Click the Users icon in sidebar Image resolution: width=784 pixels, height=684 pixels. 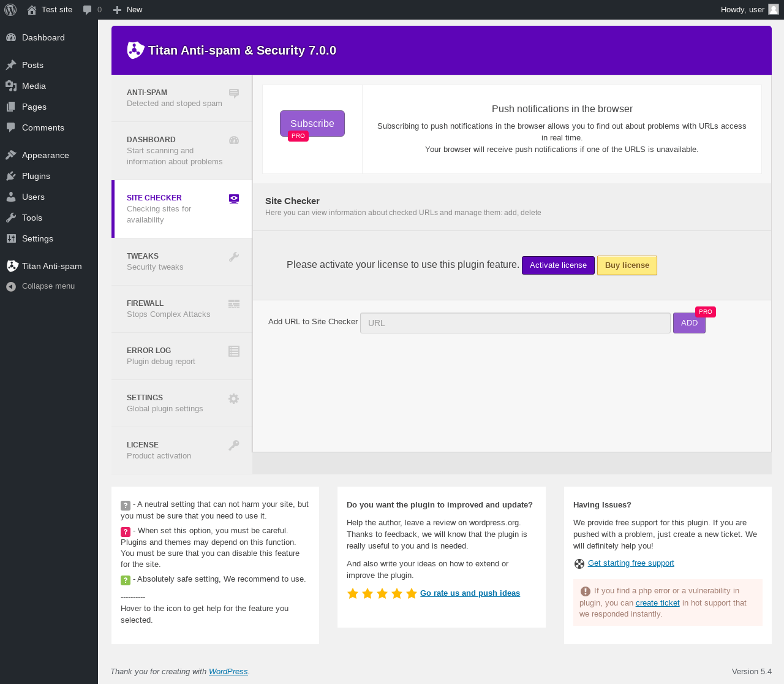click(11, 197)
